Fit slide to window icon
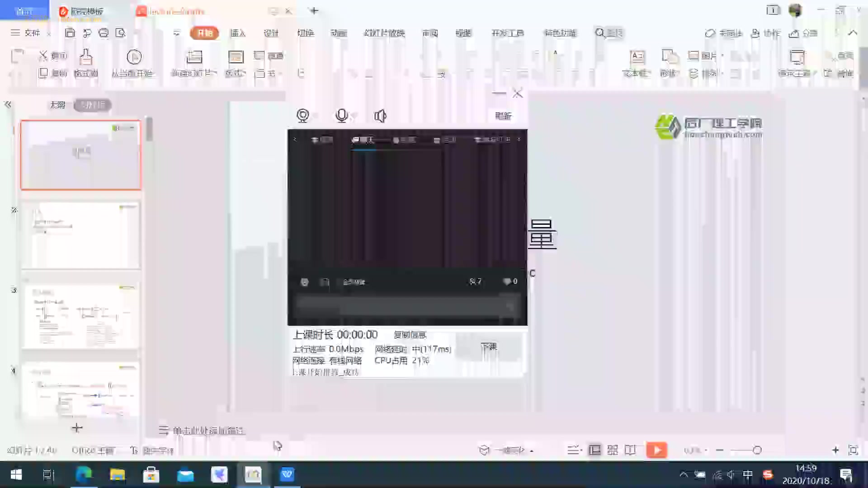This screenshot has width=868, height=488. coord(853,450)
